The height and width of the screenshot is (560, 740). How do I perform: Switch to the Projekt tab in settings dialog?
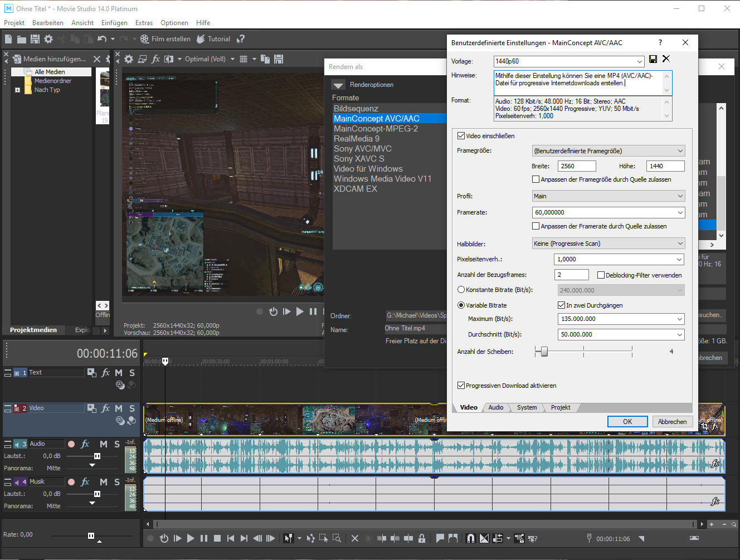[561, 407]
